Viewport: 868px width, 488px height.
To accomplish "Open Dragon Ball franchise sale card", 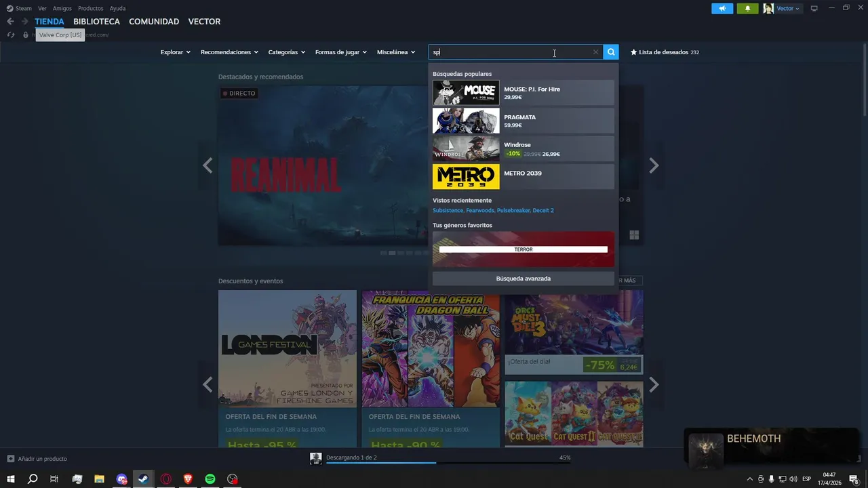I will [431, 369].
